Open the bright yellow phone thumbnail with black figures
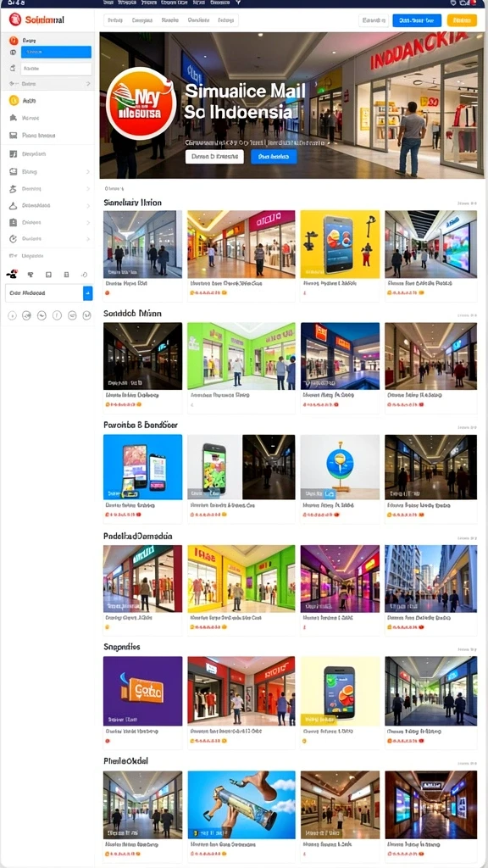The height and width of the screenshot is (868, 488). click(341, 244)
